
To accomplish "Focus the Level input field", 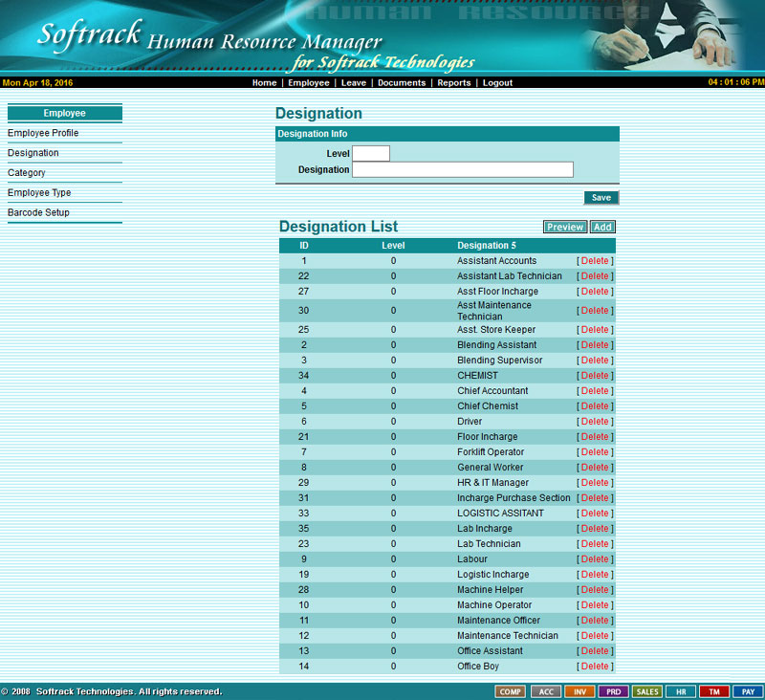I will coord(371,153).
